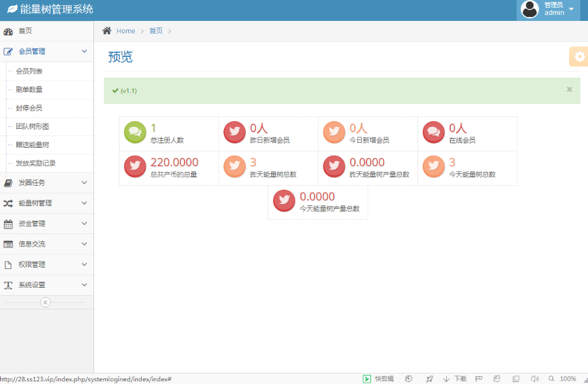
Task: Collapse the sidebar with double-arrow button
Action: [45, 302]
